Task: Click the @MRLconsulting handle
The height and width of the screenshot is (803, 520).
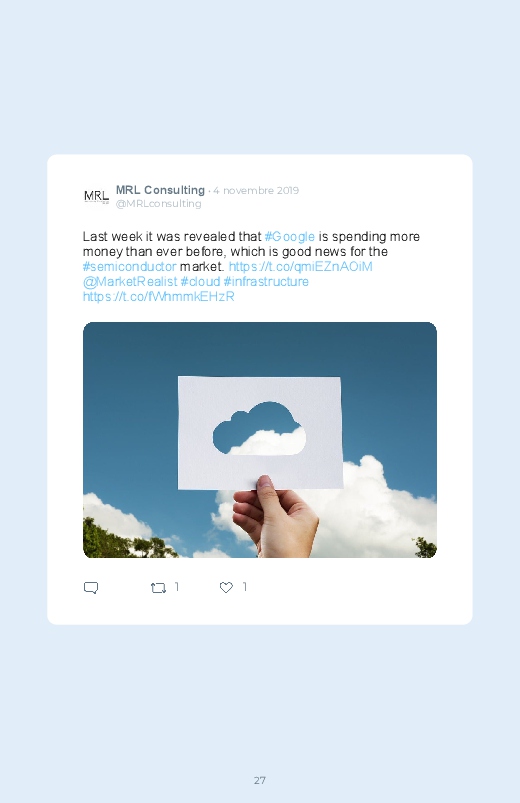Action: click(158, 203)
